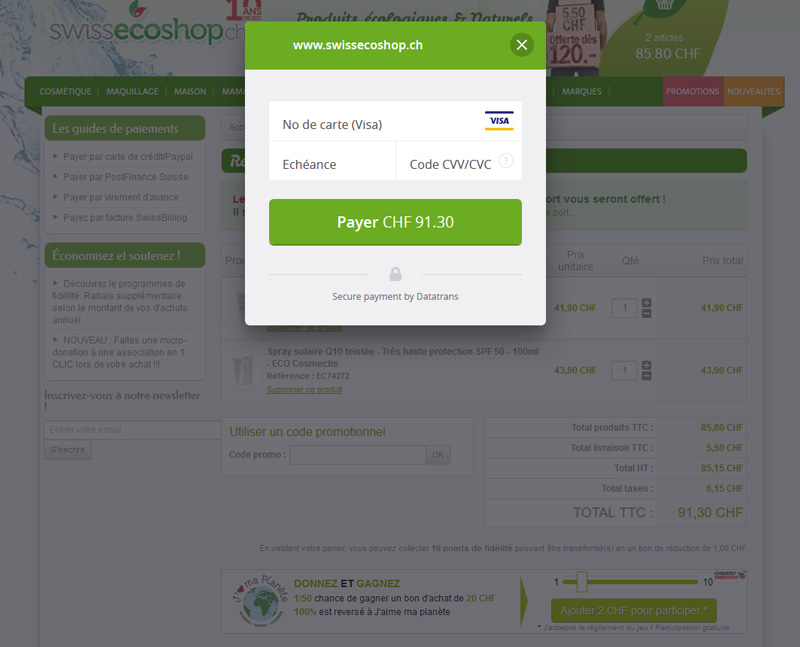Adjust the donation amount slider handle
The width and height of the screenshot is (800, 647).
tap(582, 582)
